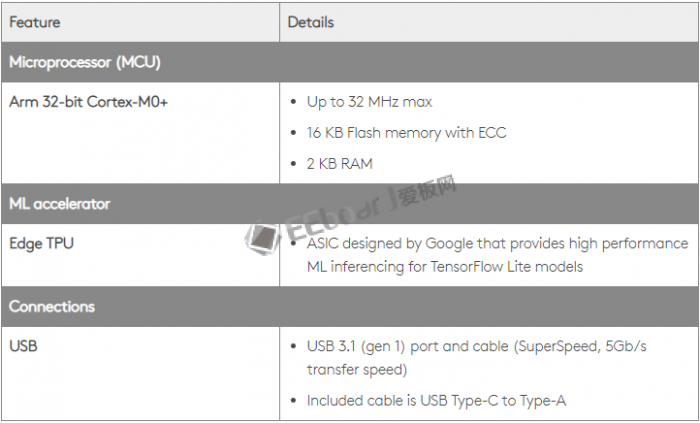
Task: Select the '2 KB RAM' bullet item
Action: [x=340, y=164]
